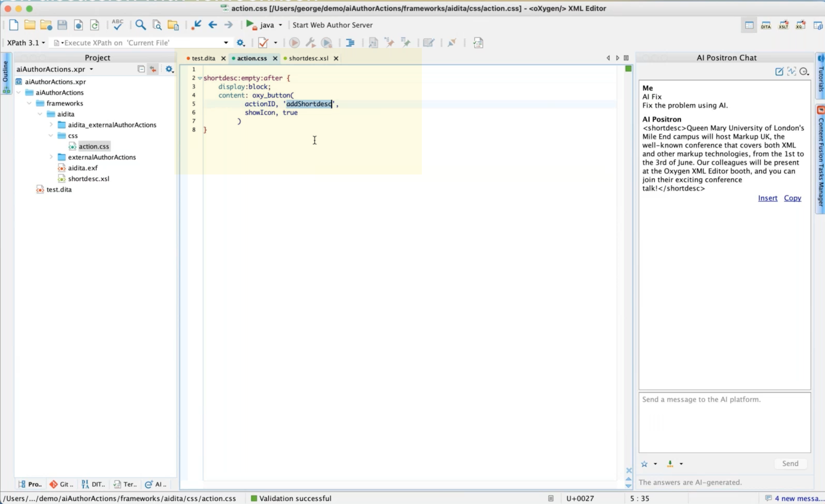Viewport: 825px width, 504px height.
Task: Go to last modification arrow icon
Action: tap(196, 25)
